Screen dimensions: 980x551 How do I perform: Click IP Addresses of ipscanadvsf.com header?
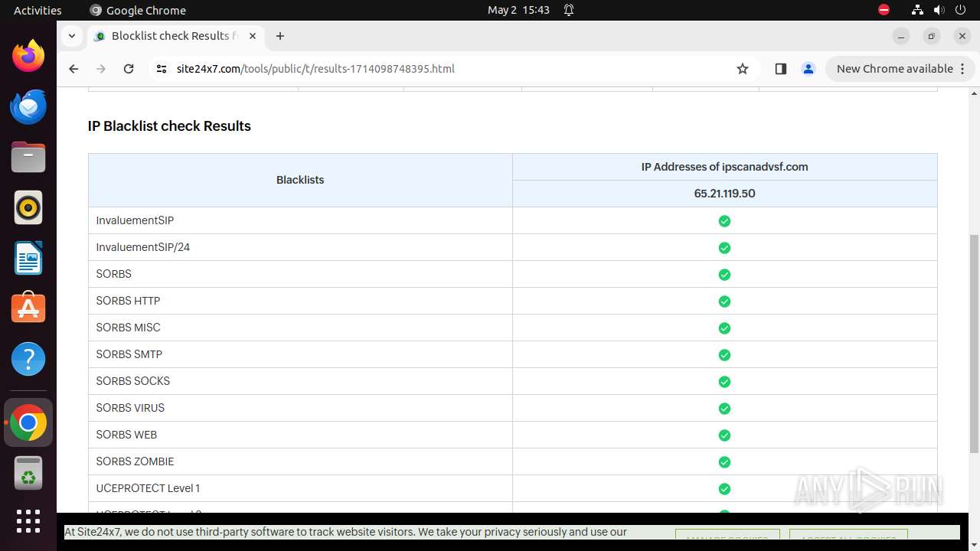click(724, 167)
